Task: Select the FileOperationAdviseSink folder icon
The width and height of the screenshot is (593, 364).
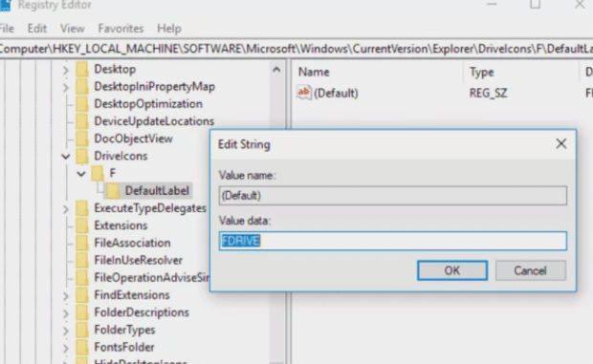Action: pyautogui.click(x=82, y=277)
